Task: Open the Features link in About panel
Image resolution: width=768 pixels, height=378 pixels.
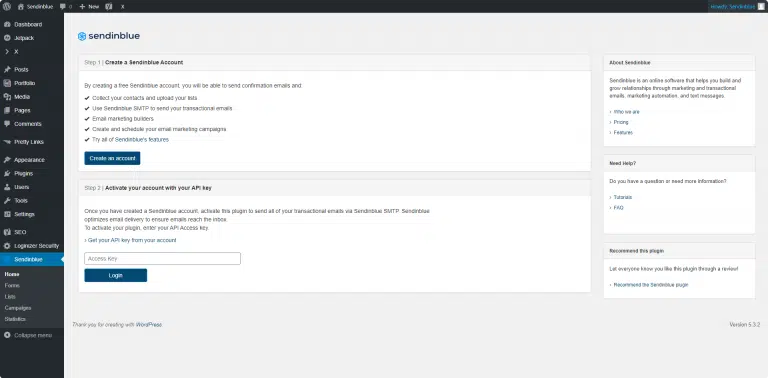Action: tap(623, 133)
